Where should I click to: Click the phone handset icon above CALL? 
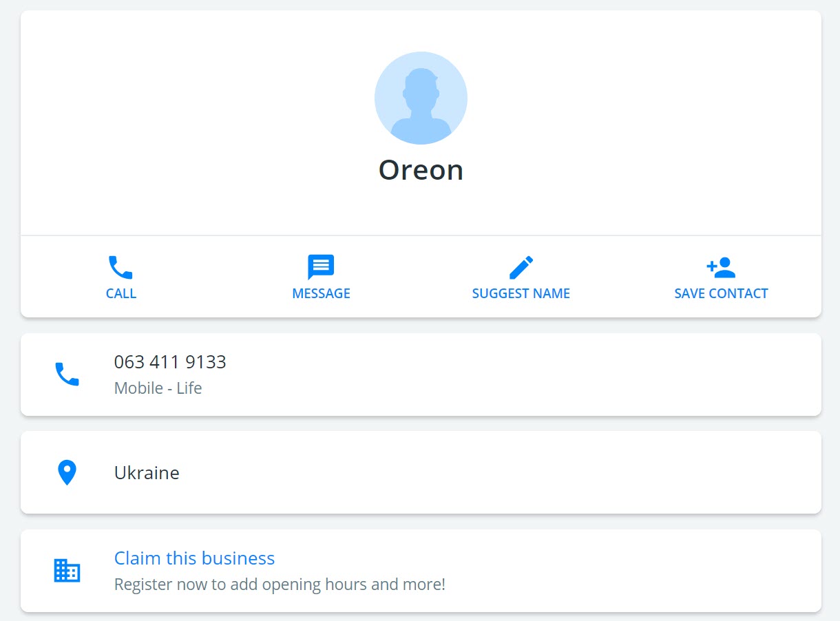(x=120, y=267)
